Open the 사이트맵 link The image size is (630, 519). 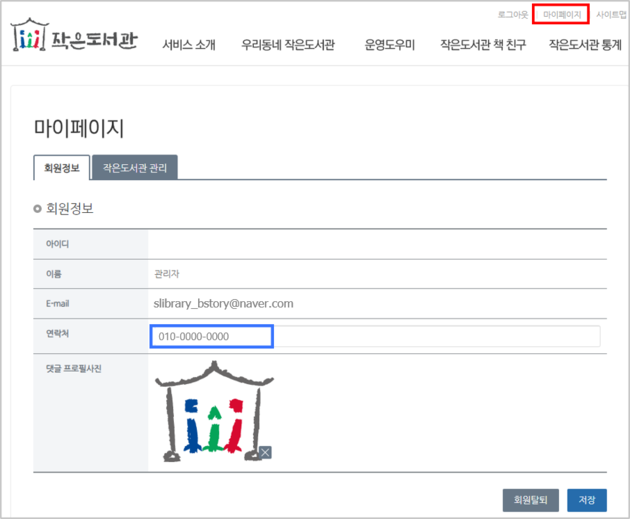[611, 15]
